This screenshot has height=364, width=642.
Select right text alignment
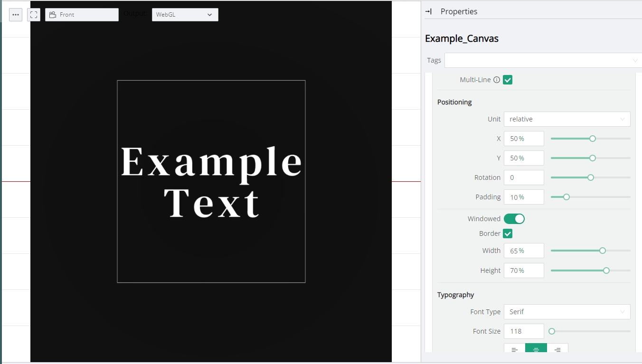click(x=557, y=349)
